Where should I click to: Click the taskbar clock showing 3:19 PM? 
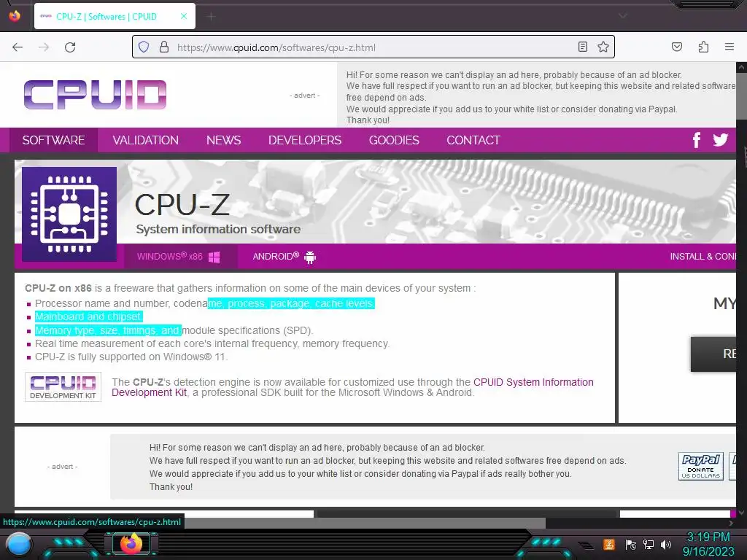click(x=708, y=544)
